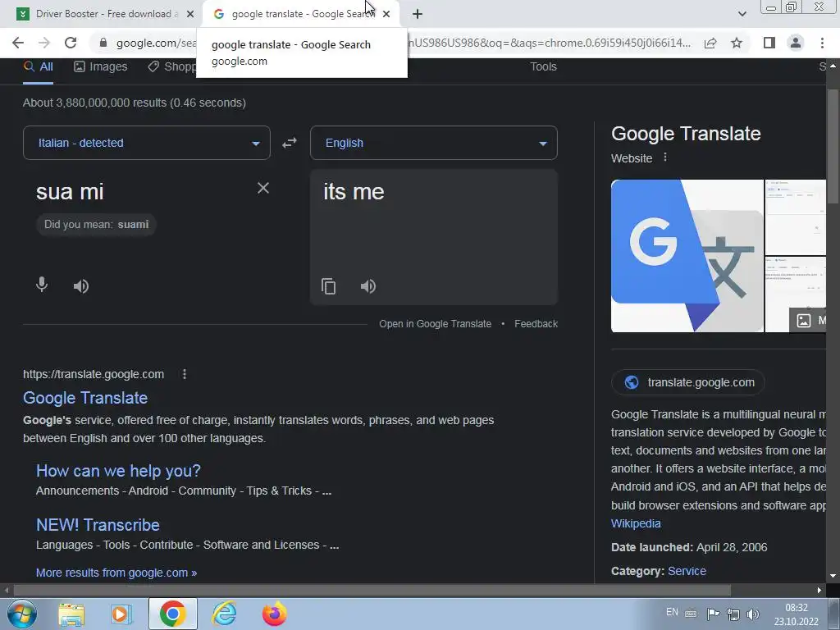Launch Windows Media Player from the taskbar
840x630 pixels.
click(121, 614)
